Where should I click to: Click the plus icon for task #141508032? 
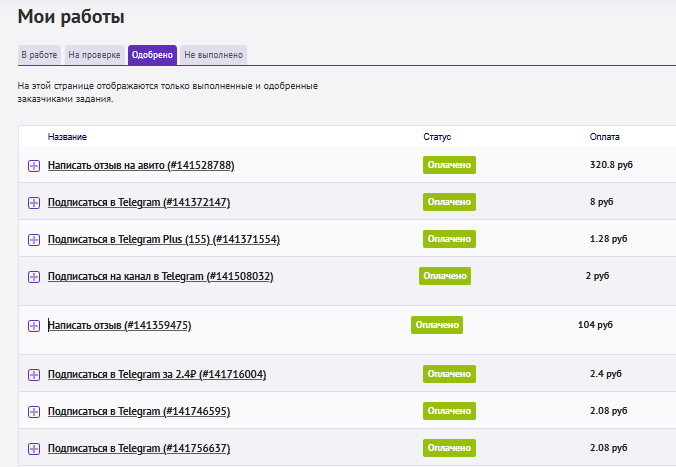(x=34, y=277)
